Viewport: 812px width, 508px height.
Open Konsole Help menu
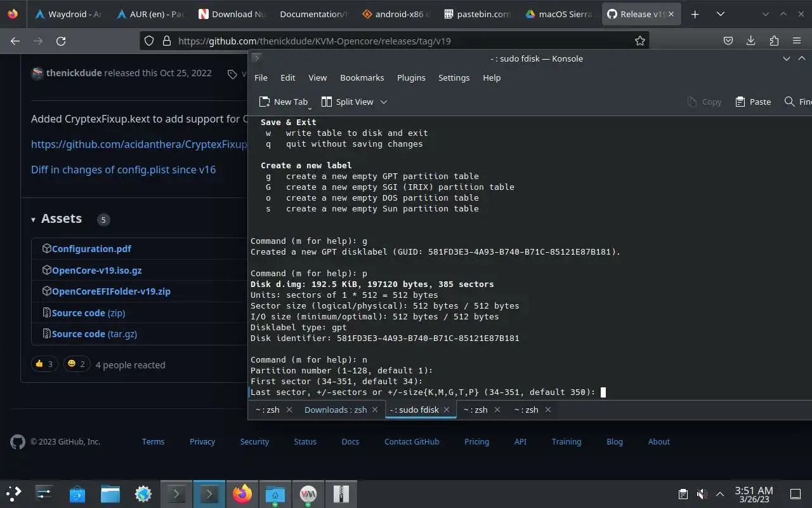(x=492, y=77)
